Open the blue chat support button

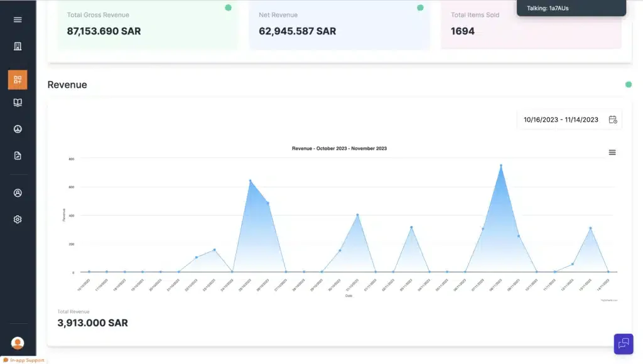pyautogui.click(x=624, y=343)
